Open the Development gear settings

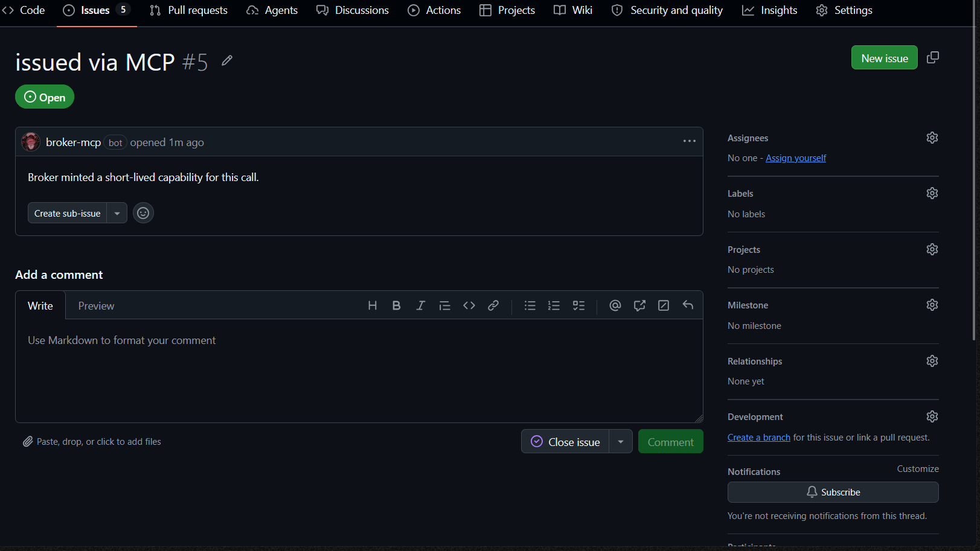coord(932,416)
